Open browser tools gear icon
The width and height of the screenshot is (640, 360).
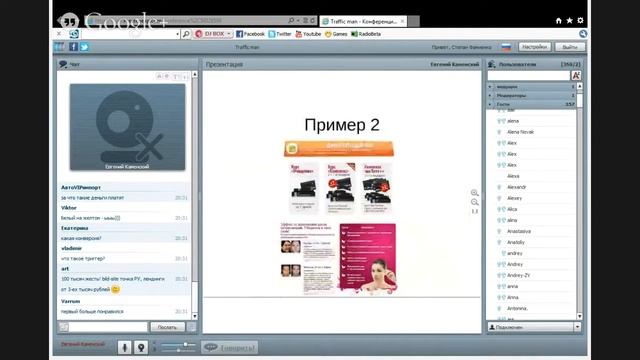pyautogui.click(x=580, y=20)
